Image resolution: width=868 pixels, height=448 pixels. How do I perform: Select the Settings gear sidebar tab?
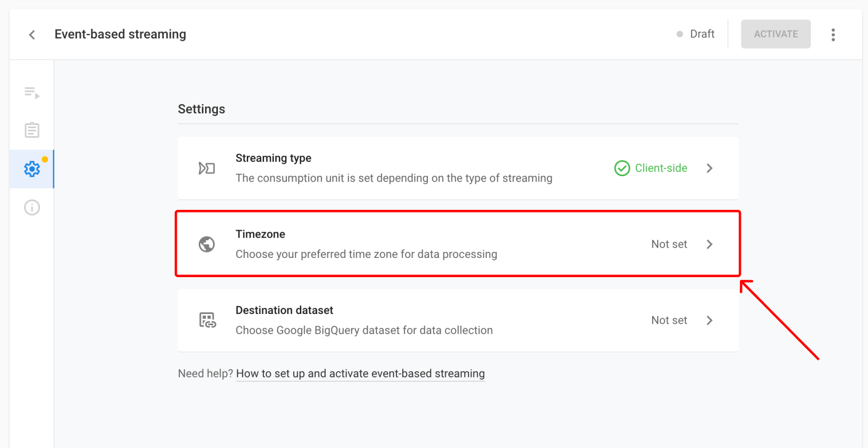coord(32,169)
